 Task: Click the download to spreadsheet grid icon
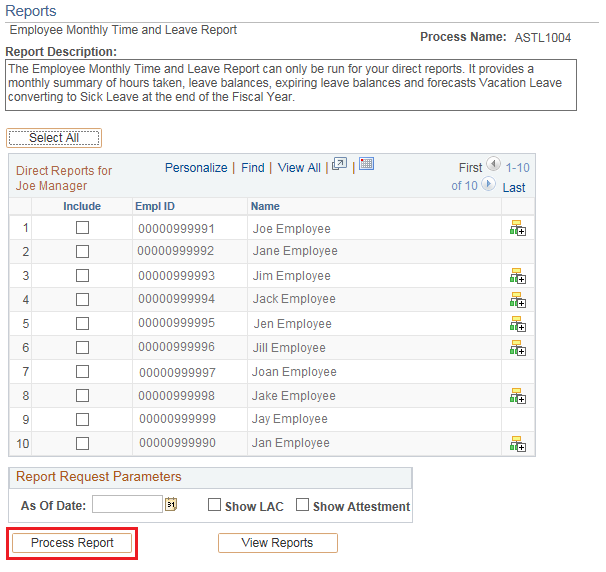366,165
